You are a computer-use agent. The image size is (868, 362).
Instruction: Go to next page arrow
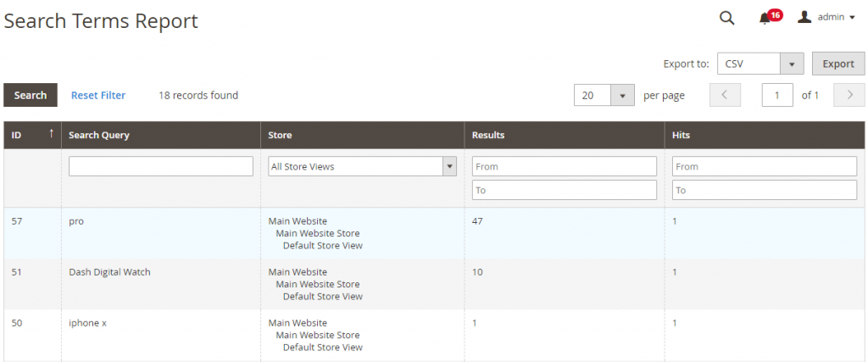849,95
